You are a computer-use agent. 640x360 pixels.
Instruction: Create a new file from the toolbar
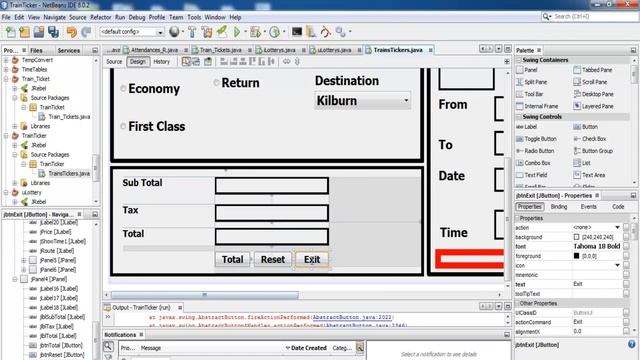point(10,32)
